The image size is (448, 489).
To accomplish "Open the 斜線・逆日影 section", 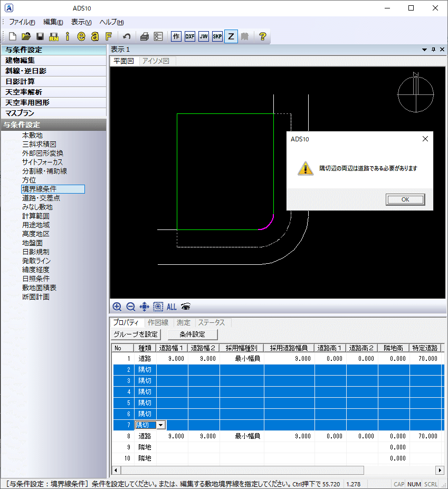I will coord(53,71).
